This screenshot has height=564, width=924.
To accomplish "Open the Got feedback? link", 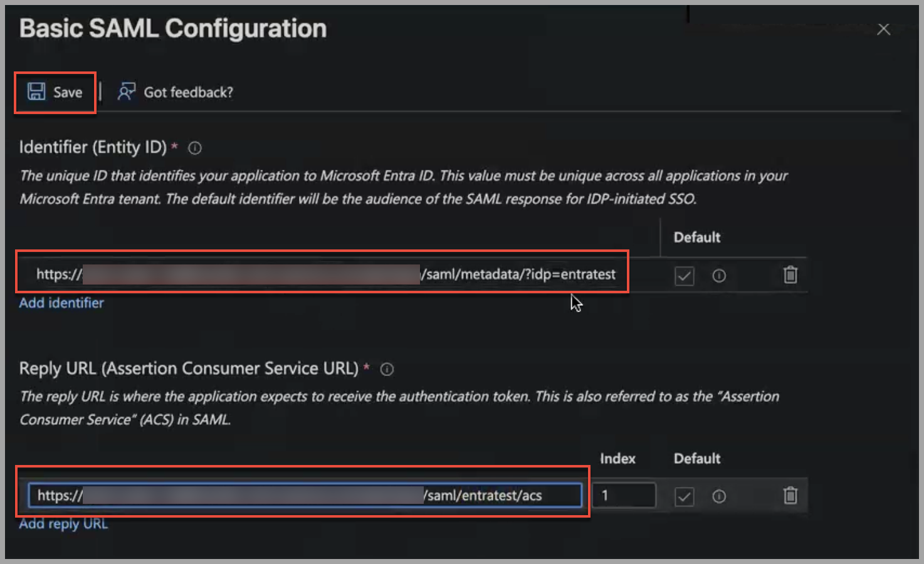I will click(188, 92).
